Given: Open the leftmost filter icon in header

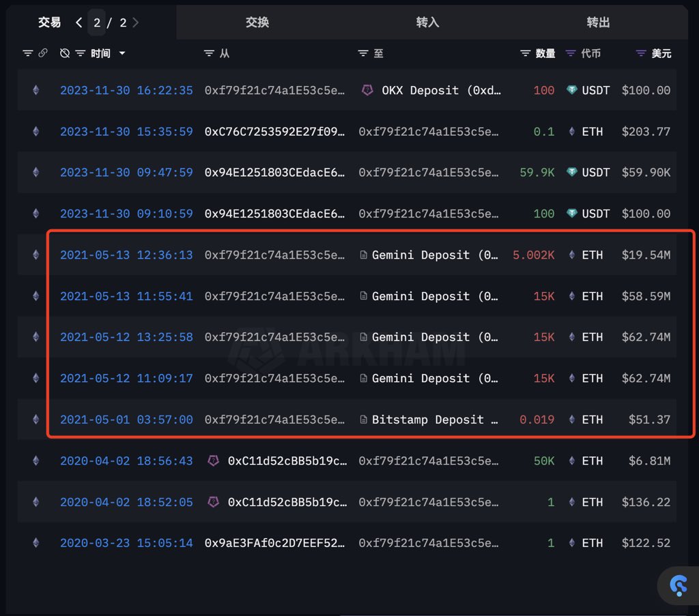Looking at the screenshot, I should [x=27, y=53].
